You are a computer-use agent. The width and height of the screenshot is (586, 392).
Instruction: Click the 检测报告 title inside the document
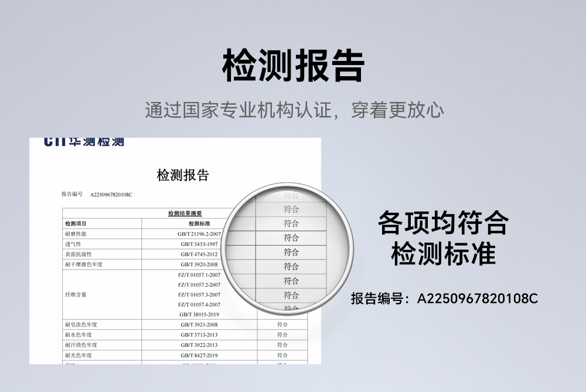[183, 175]
